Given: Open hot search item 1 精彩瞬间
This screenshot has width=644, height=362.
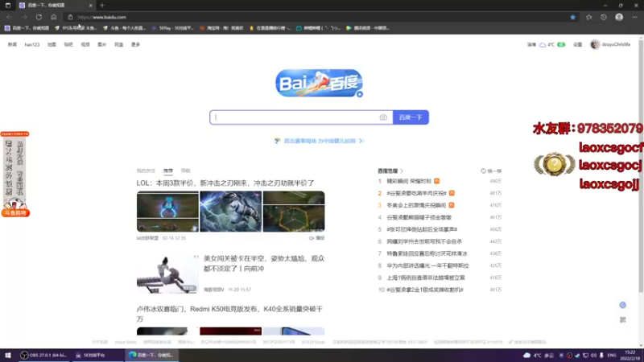Looking at the screenshot, I should 409,181.
